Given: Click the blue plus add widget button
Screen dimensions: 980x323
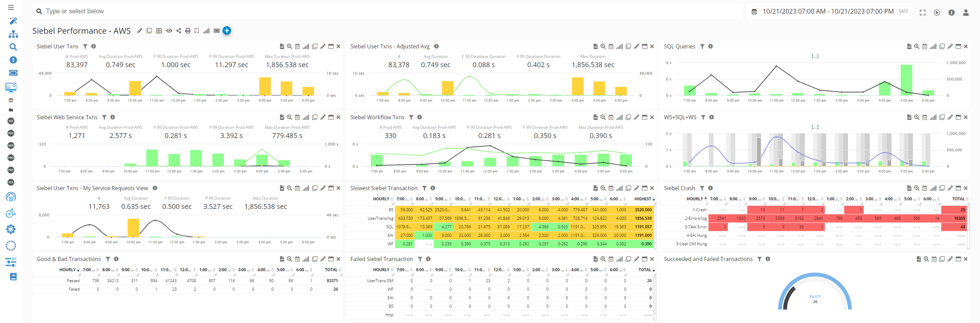Looking at the screenshot, I should [227, 31].
